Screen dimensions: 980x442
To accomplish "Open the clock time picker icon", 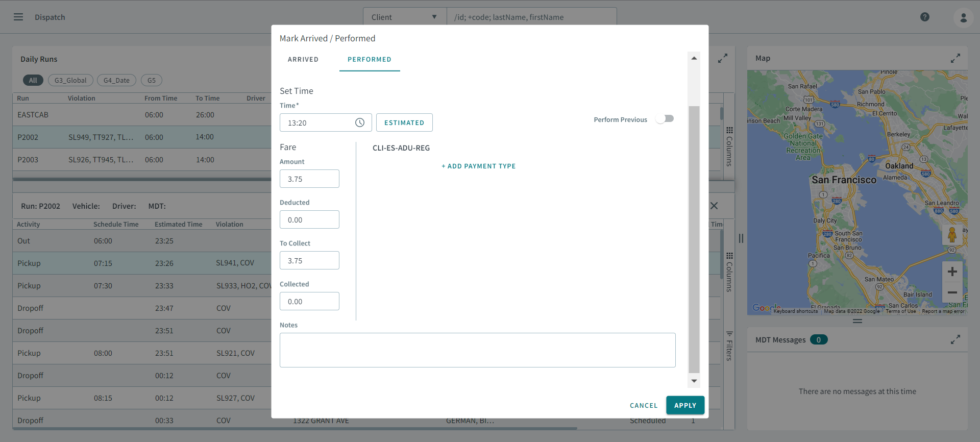I will [x=360, y=122].
